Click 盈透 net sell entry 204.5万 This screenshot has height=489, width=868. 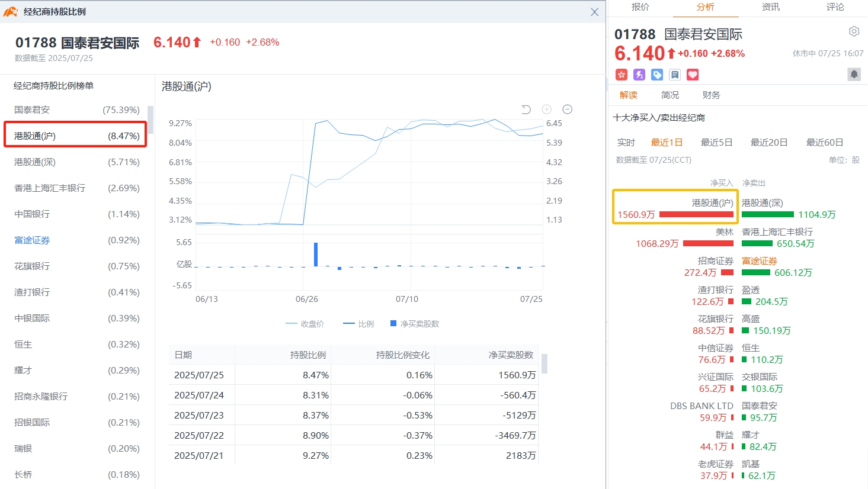click(765, 296)
